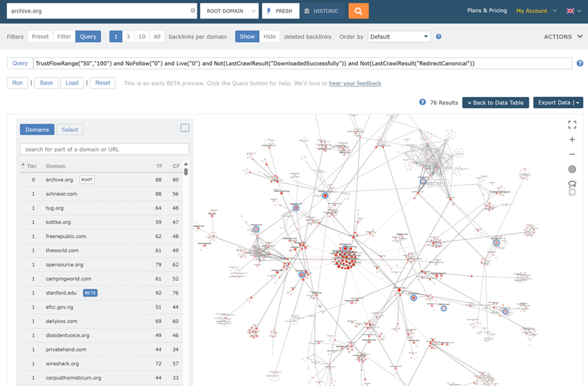Sort by the CF column header
The height and width of the screenshot is (386, 588).
(176, 166)
